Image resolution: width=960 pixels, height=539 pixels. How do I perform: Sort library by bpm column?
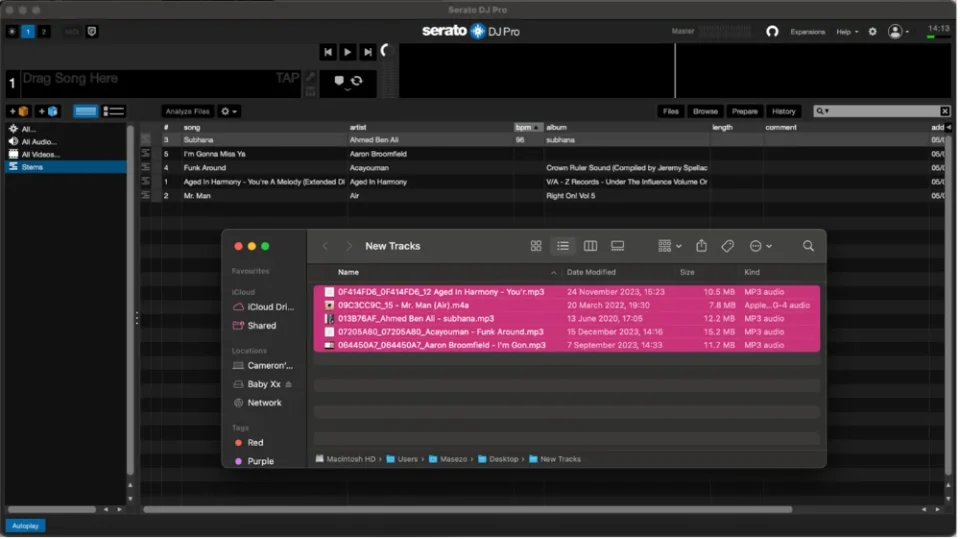point(528,127)
